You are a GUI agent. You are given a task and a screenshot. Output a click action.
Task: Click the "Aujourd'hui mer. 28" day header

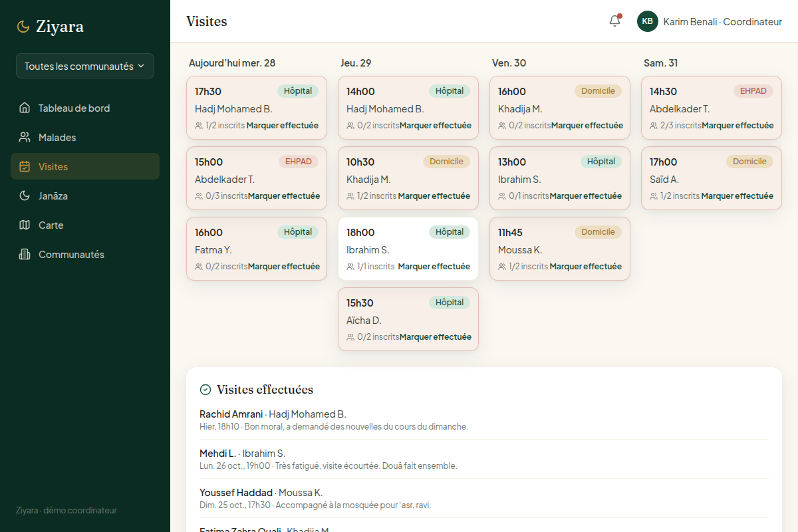tap(232, 63)
